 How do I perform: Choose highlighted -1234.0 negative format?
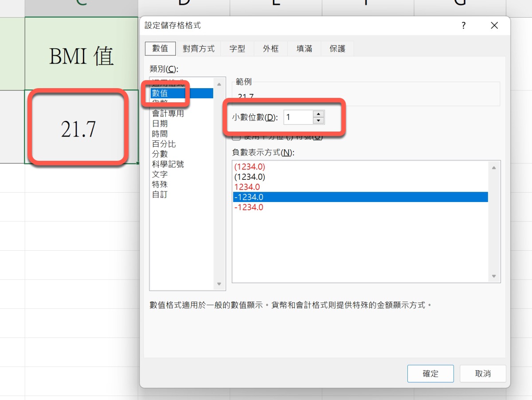pyautogui.click(x=360, y=197)
